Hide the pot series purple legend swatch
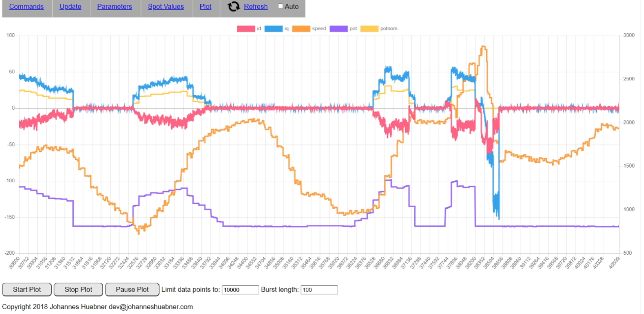Viewport: 644px width, 314px height. point(338,29)
